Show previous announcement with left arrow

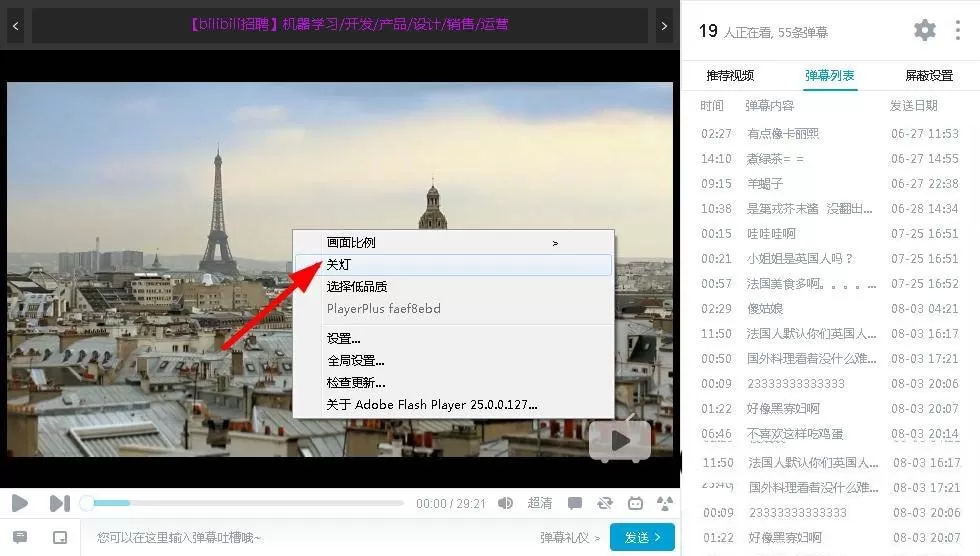tap(16, 26)
